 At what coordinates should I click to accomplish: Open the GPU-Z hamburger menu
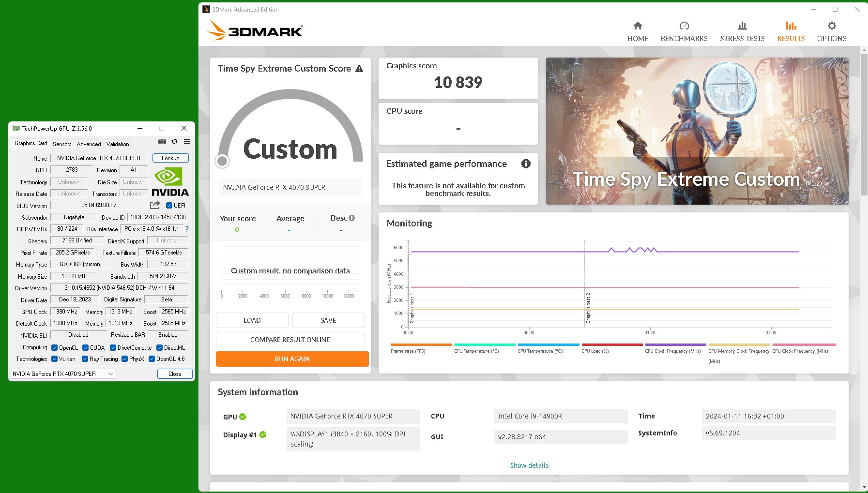point(187,141)
